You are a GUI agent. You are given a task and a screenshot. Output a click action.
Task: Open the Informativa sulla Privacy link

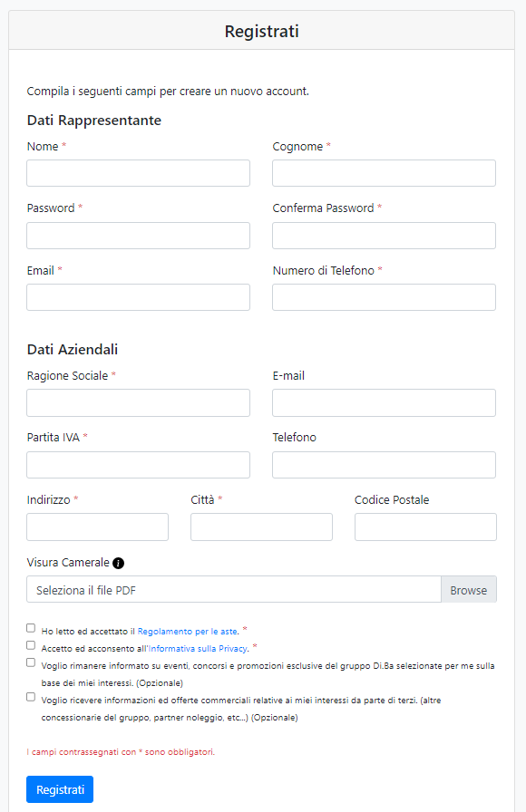(198, 648)
